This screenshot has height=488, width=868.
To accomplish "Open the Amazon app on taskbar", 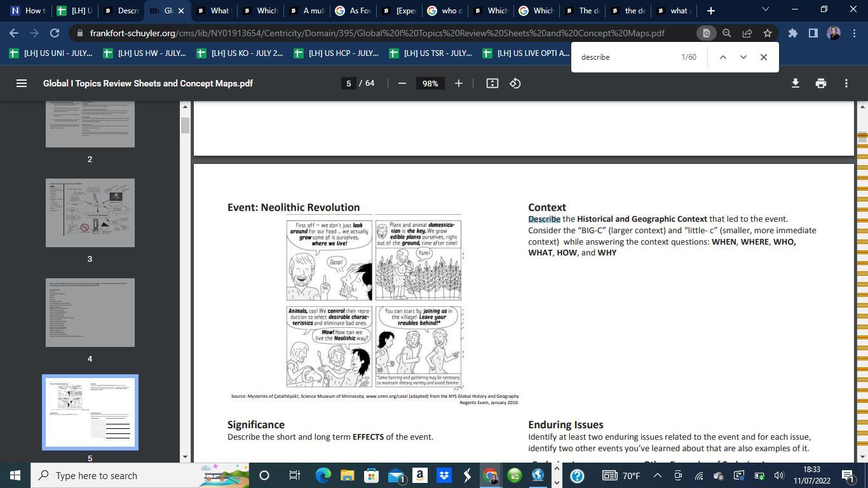I will pyautogui.click(x=419, y=475).
